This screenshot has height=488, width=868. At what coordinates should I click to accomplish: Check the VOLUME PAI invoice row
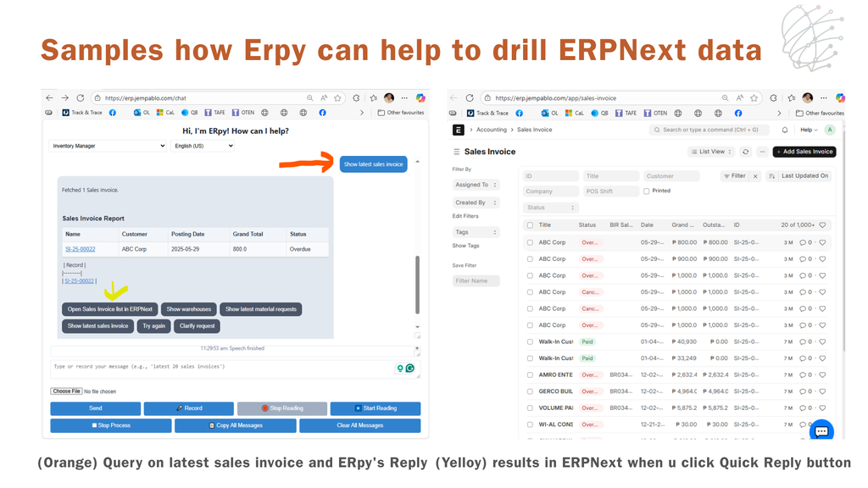tap(531, 408)
